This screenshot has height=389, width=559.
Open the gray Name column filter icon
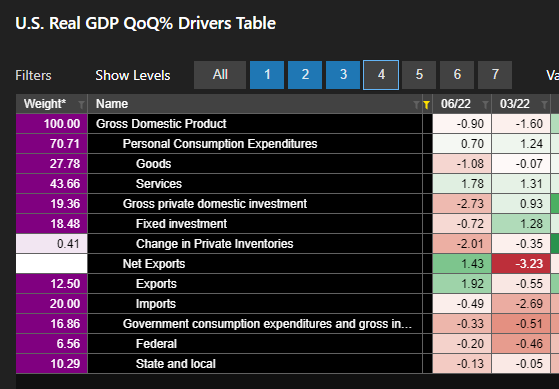point(416,105)
